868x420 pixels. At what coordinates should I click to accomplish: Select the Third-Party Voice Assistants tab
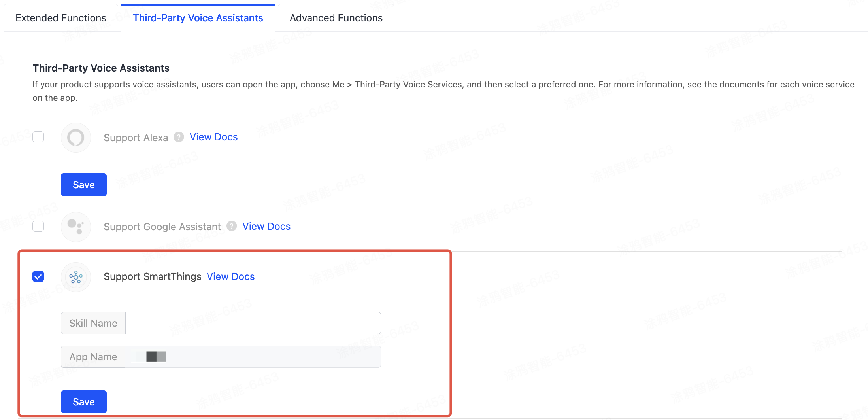(198, 18)
